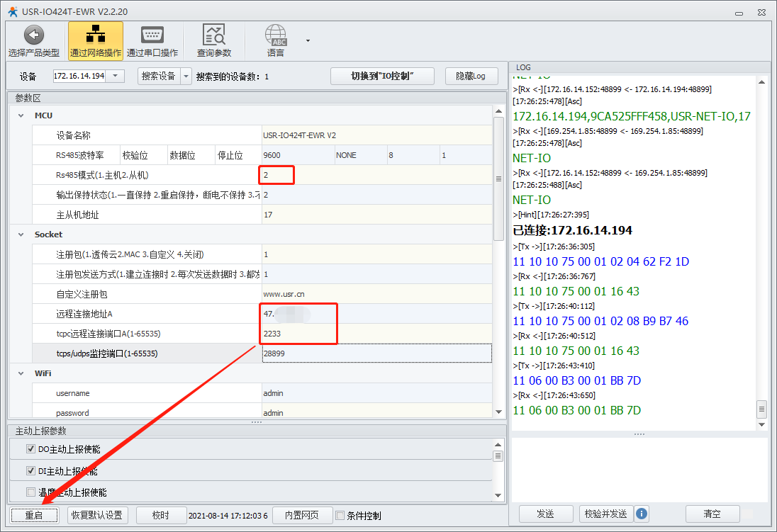The image size is (777, 532).
Task: Click 恢复默认设置 button
Action: pos(97,515)
